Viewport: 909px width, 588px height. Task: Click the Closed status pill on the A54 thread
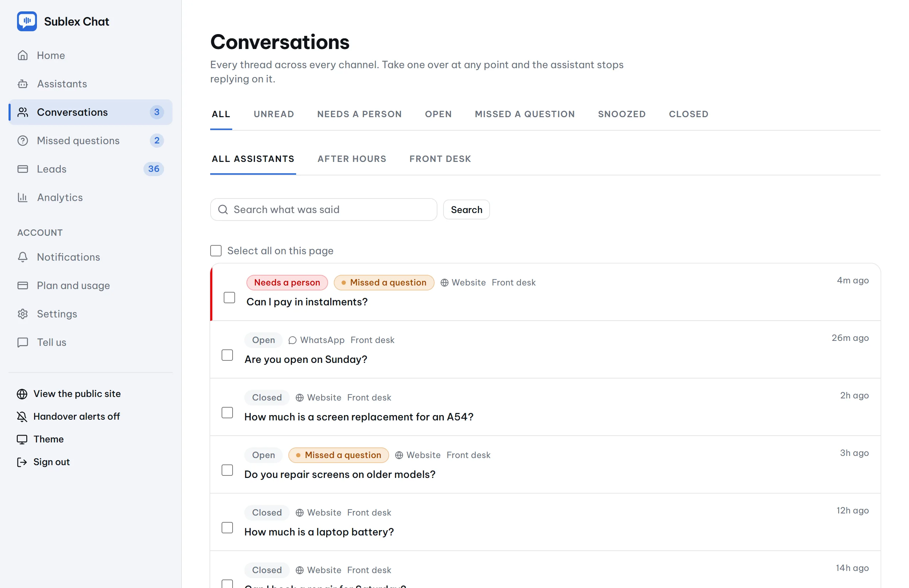pyautogui.click(x=266, y=397)
